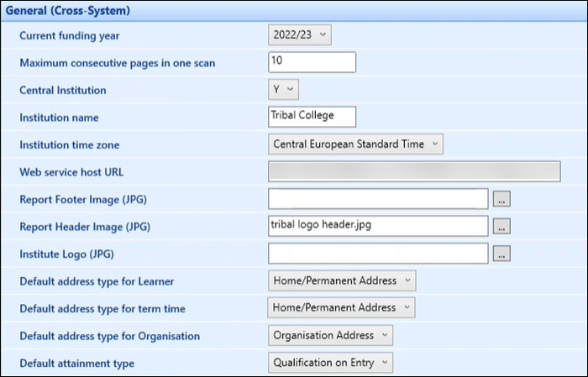The width and height of the screenshot is (588, 377).
Task: Open Default address type for Organisation dropdown
Action: (330, 335)
